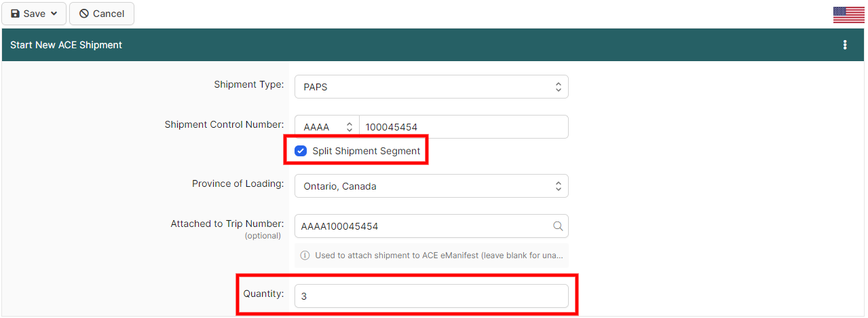868x318 pixels.
Task: Open the AAAA carrier code dropdown
Action: click(319, 127)
